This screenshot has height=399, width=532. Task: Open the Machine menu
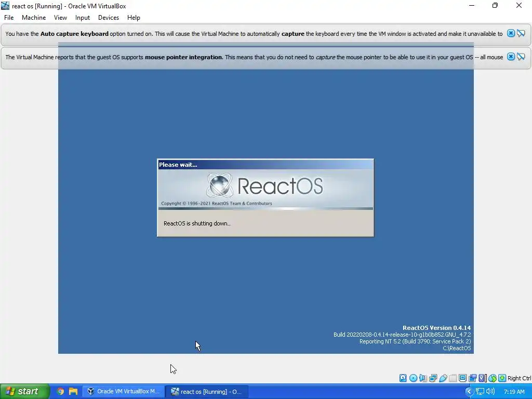tap(34, 18)
